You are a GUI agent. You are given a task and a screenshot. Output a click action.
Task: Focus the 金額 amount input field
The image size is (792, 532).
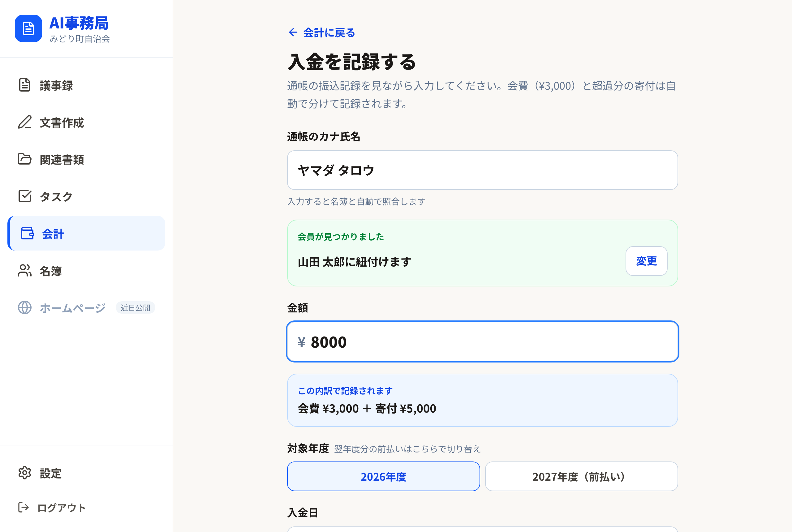[483, 342]
